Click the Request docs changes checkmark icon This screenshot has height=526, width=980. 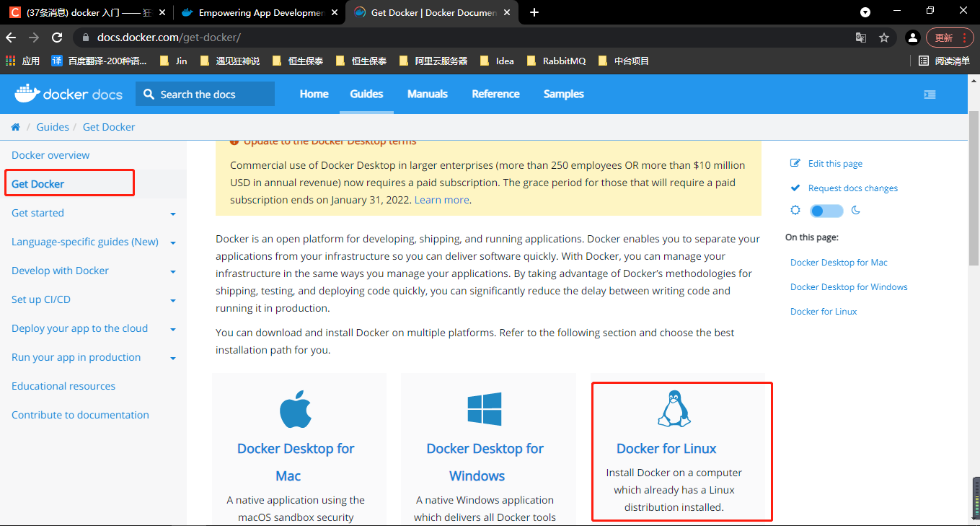click(x=795, y=188)
